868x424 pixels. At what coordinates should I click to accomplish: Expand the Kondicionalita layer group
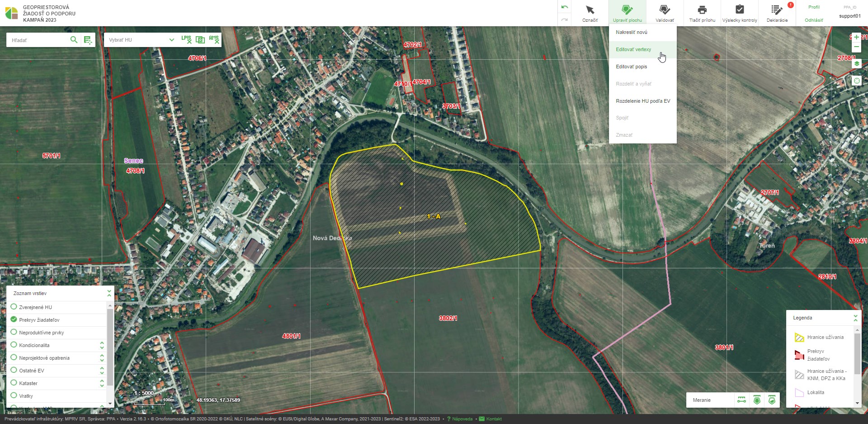point(102,345)
